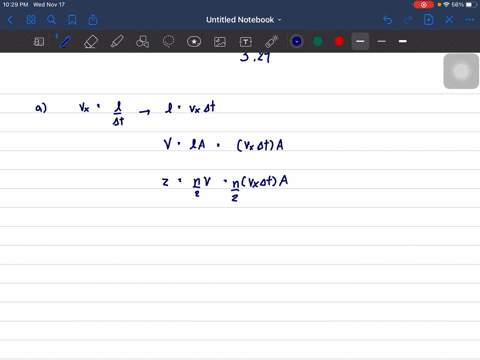The width and height of the screenshot is (480, 360).
Task: Go back with the left chevron
Action: click(x=10, y=20)
